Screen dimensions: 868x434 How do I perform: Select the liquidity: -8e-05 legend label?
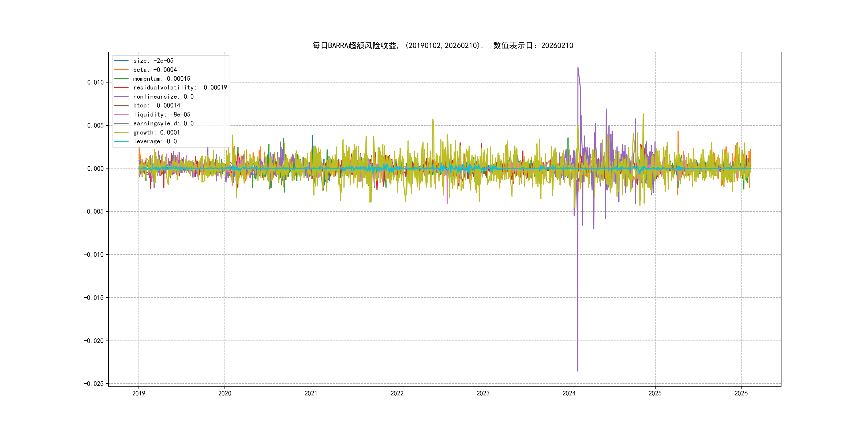(162, 115)
